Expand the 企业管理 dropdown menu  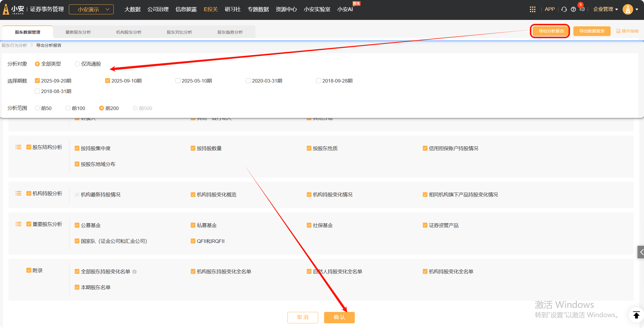tap(605, 9)
